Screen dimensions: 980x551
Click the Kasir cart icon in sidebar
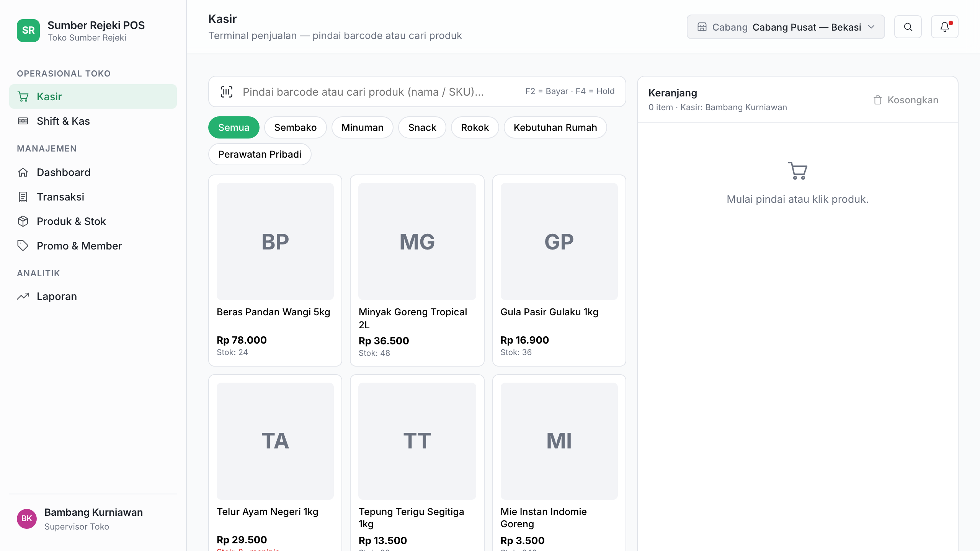(23, 97)
